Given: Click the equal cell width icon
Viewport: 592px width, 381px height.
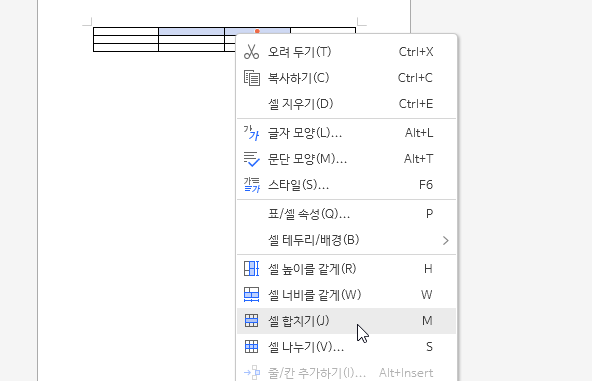Looking at the screenshot, I should [x=251, y=295].
